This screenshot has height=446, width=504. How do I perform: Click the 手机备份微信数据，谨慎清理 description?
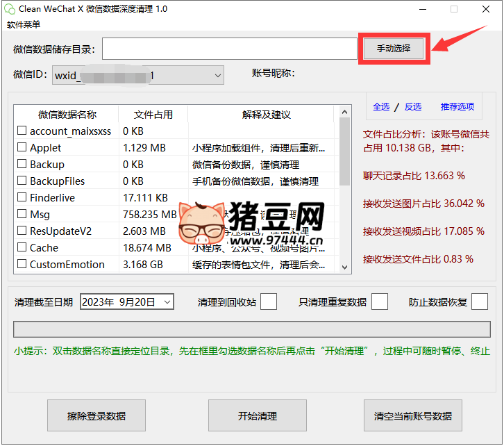coord(255,181)
